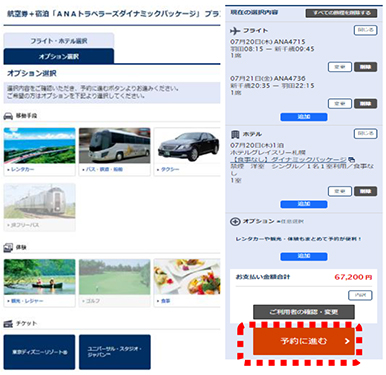Click the hotel building icon
386x375 pixels.
235,135
